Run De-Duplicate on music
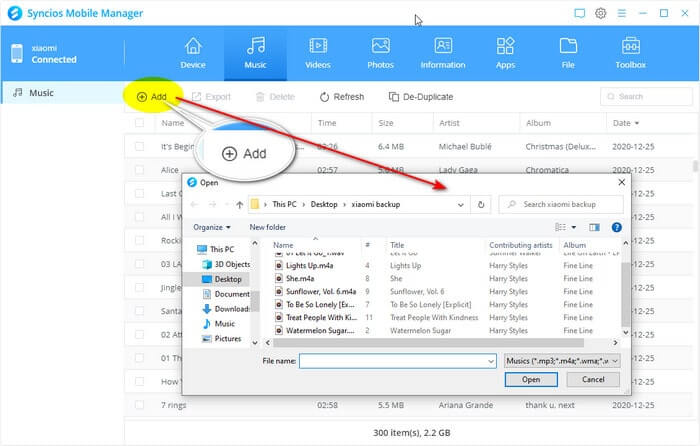This screenshot has height=446, width=700. pyautogui.click(x=421, y=96)
